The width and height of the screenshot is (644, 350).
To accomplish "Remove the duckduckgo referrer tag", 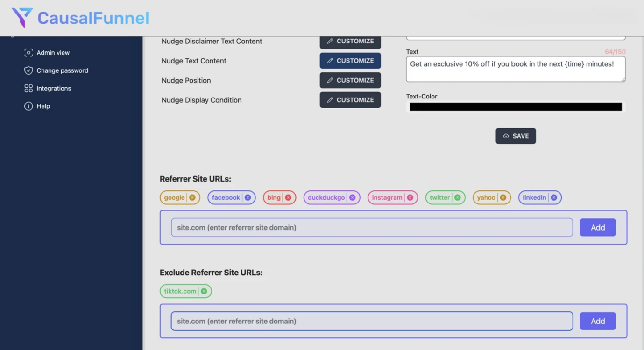I will pyautogui.click(x=353, y=197).
